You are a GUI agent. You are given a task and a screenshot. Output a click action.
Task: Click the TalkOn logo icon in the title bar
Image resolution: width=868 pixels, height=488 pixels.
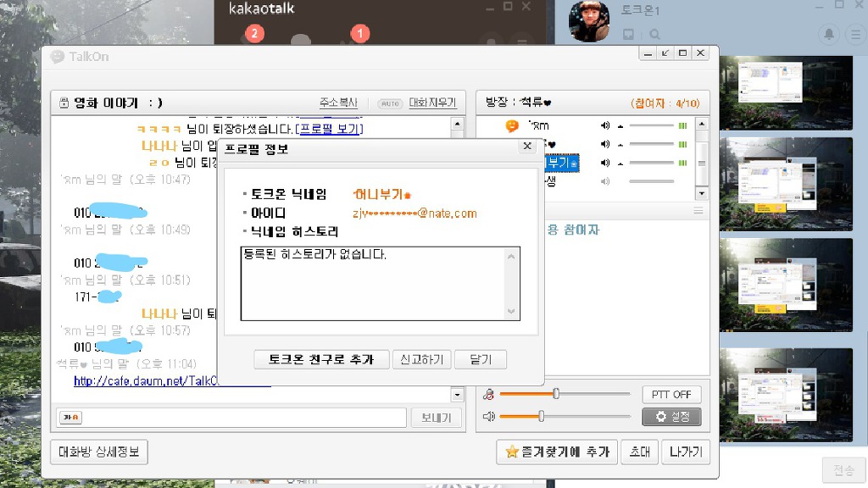[58, 57]
